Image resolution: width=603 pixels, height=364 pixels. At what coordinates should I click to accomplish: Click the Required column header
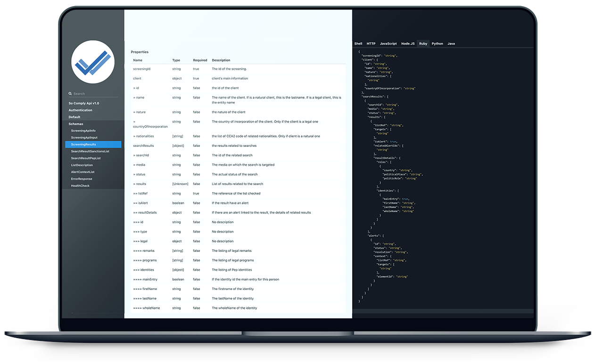pos(200,60)
